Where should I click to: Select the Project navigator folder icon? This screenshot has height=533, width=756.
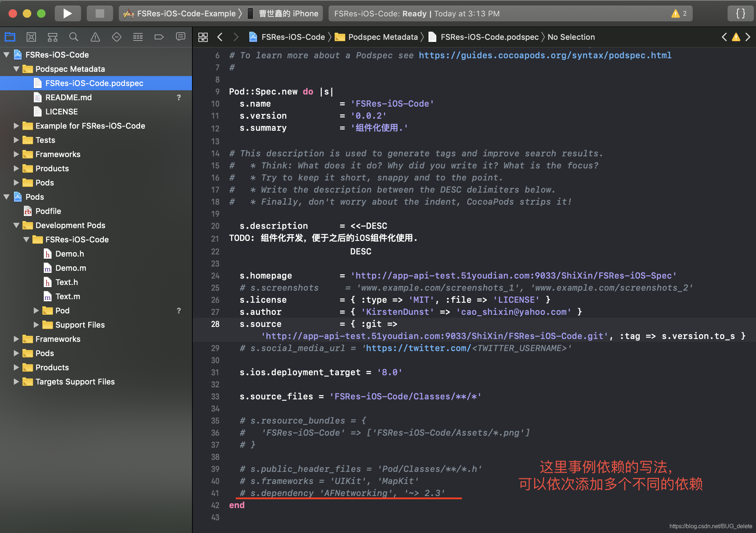(x=10, y=37)
